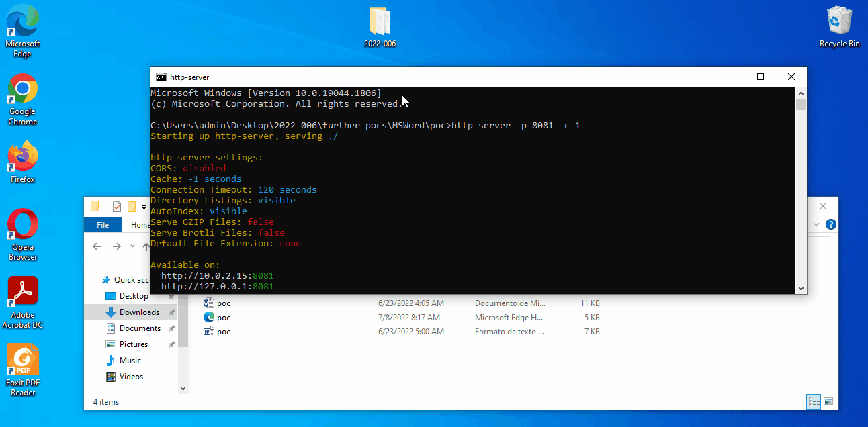This screenshot has width=868, height=427.
Task: Click the http://127.0.0.1:8081 address in terminal
Action: (218, 287)
